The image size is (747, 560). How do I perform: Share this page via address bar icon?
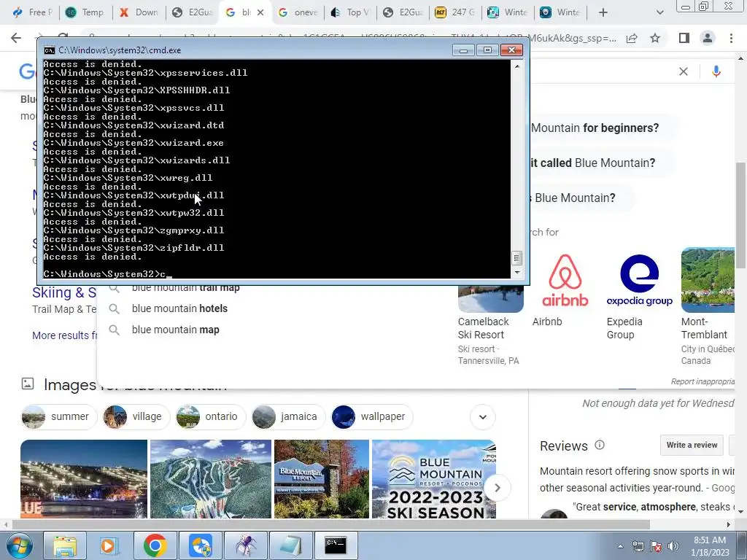pyautogui.click(x=632, y=38)
